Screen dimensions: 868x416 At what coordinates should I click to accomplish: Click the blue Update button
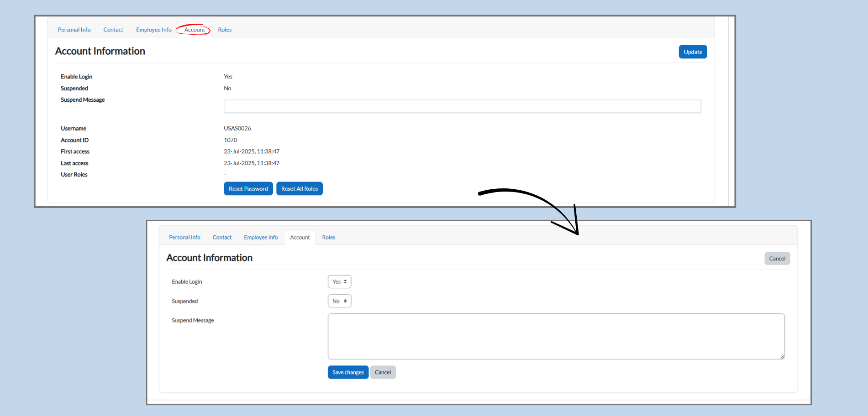[693, 52]
